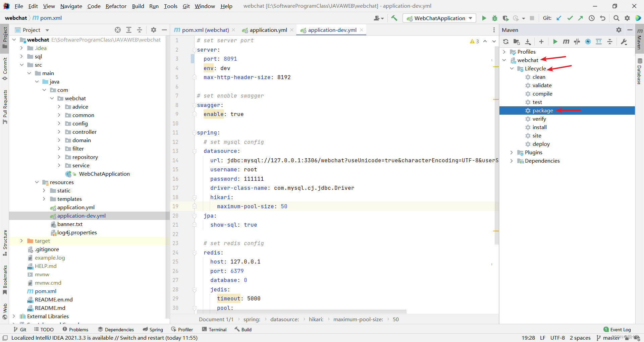Image resolution: width=644 pixels, height=342 pixels.
Task: Update project via Git pull arrow
Action: click(559, 18)
